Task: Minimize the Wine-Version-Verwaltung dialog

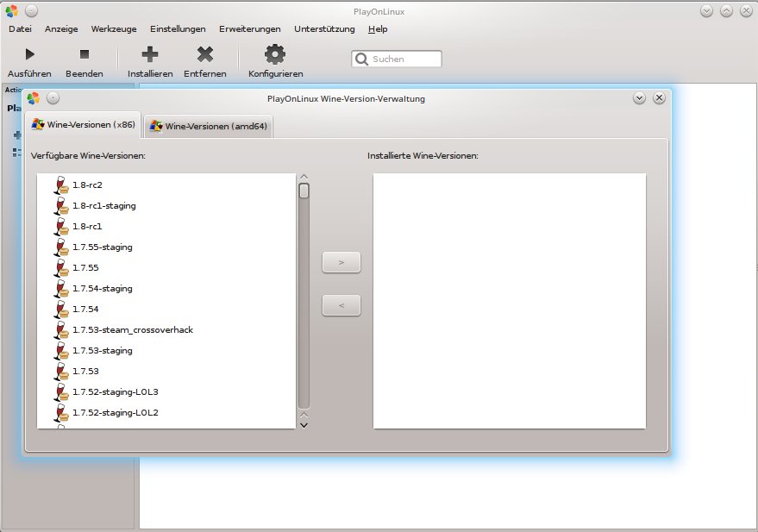Action: click(639, 98)
